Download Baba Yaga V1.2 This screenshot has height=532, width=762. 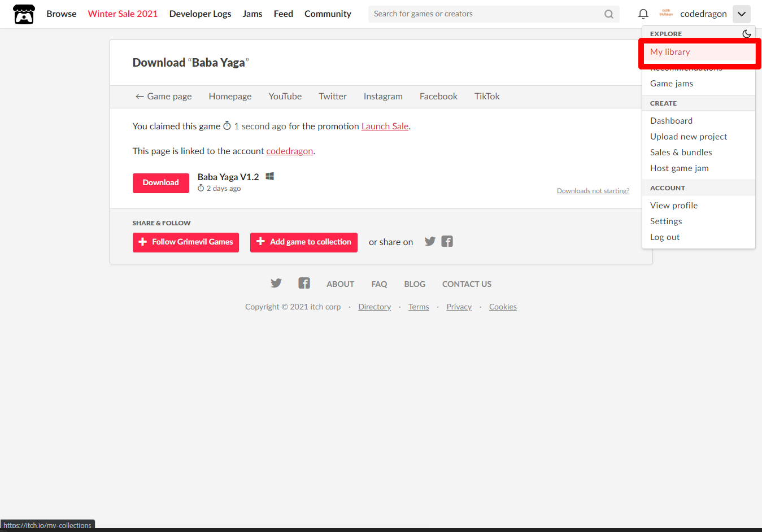(x=161, y=183)
